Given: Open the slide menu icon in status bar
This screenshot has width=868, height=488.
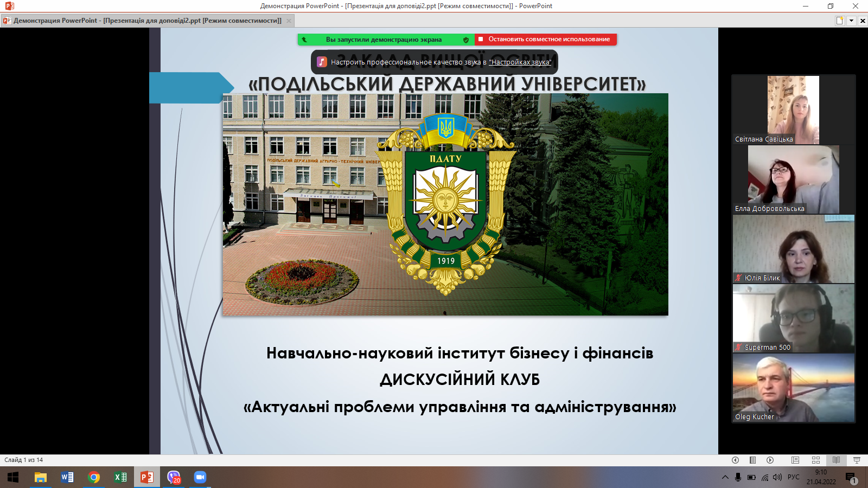Looking at the screenshot, I should coord(752,460).
